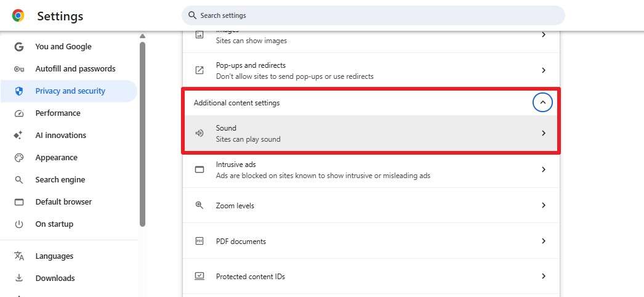Click 'Sites can play sound' text
The height and width of the screenshot is (297, 644).
pyautogui.click(x=248, y=139)
